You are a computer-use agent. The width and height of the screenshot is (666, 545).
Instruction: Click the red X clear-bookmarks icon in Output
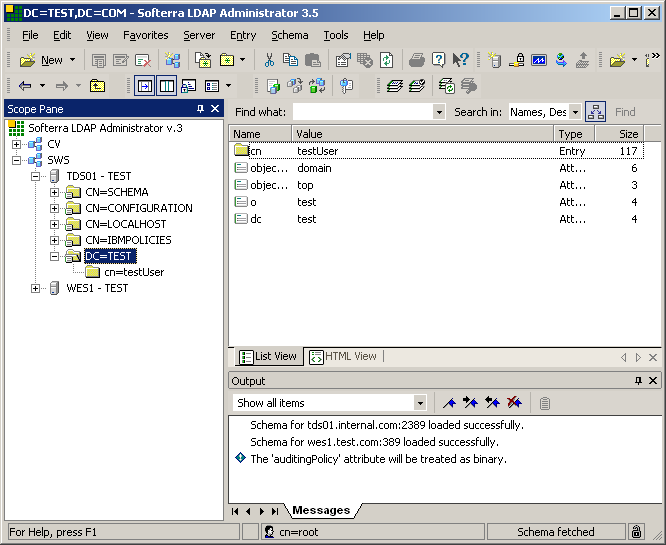pyautogui.click(x=514, y=403)
